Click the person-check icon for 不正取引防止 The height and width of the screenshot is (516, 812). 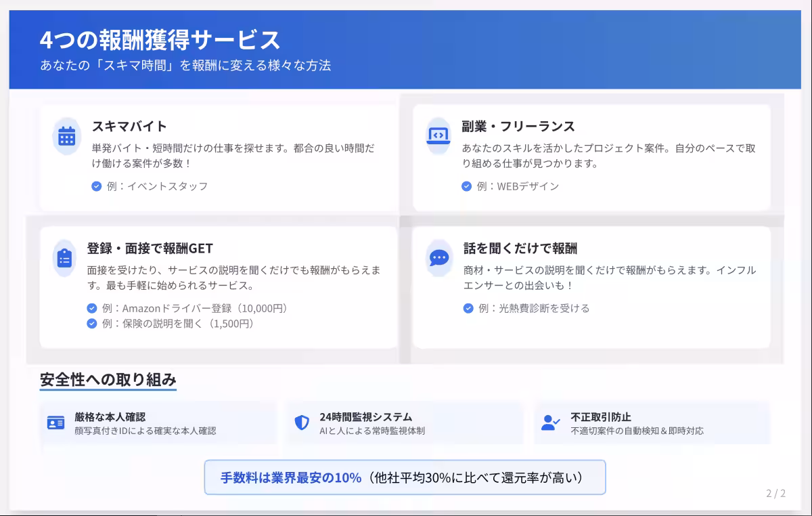tap(551, 421)
